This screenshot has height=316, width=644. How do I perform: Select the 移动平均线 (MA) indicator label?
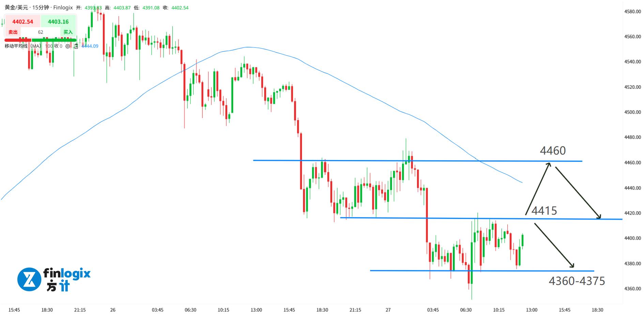[x=23, y=46]
